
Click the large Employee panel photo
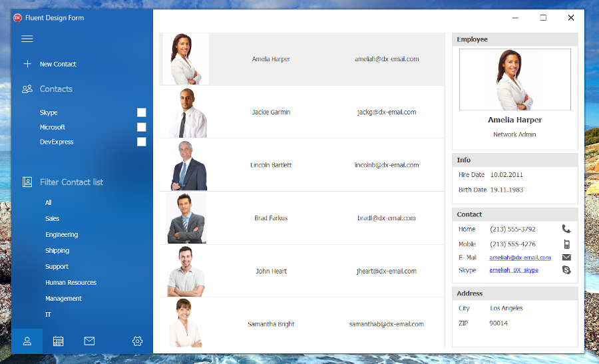click(x=515, y=79)
